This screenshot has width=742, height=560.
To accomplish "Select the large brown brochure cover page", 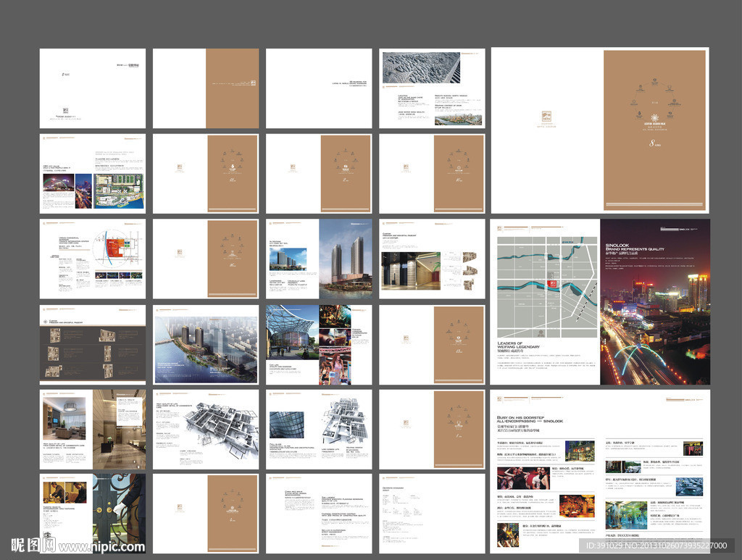I will tap(654, 130).
